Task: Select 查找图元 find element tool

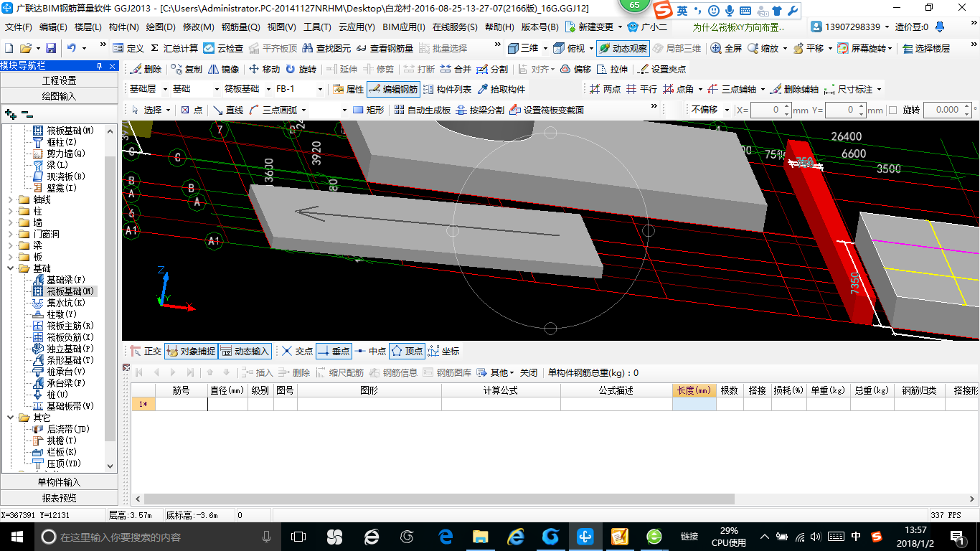Action: (x=326, y=48)
